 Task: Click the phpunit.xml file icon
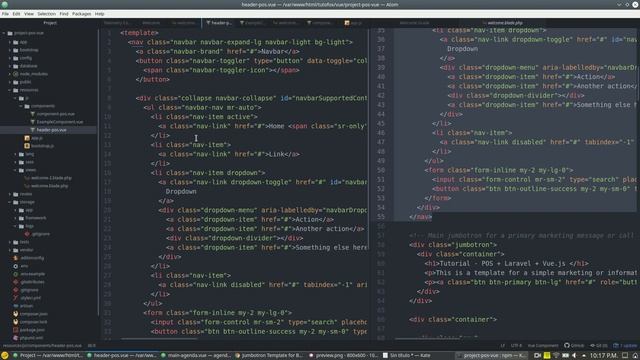(16, 338)
